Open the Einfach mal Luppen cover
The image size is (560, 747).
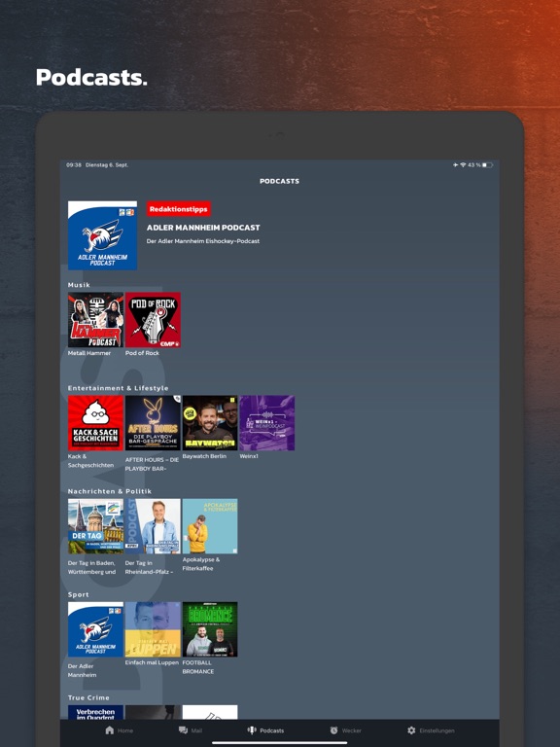[153, 629]
